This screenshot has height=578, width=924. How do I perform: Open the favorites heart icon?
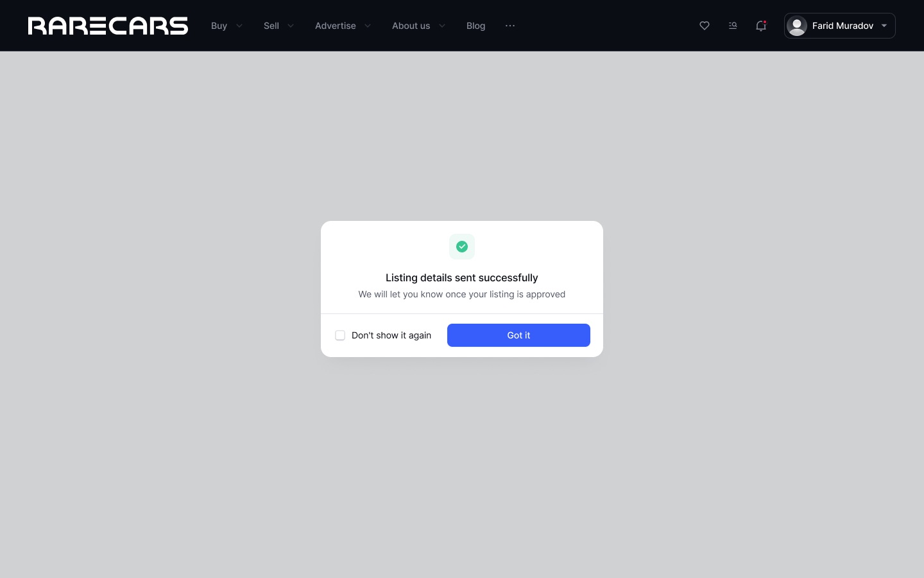pos(705,26)
